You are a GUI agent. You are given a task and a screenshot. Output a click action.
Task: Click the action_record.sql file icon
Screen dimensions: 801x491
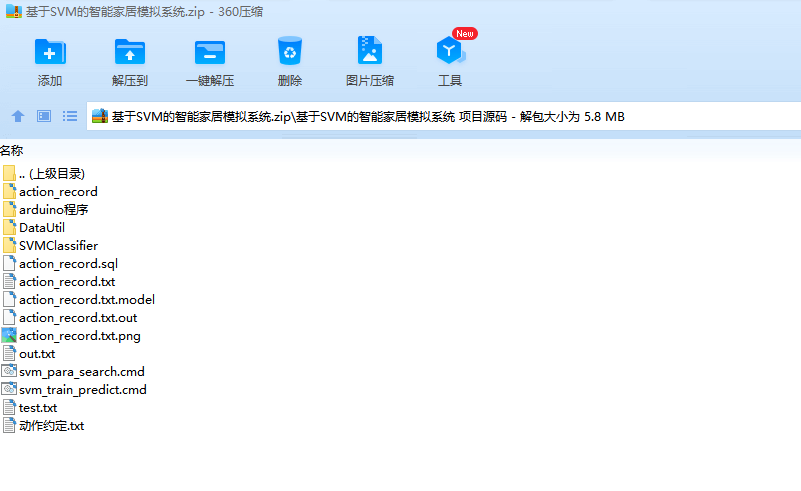pyautogui.click(x=9, y=264)
